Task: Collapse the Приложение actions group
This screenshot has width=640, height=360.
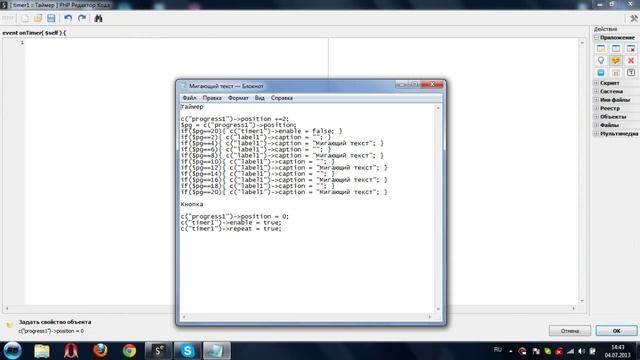Action: tap(596, 38)
